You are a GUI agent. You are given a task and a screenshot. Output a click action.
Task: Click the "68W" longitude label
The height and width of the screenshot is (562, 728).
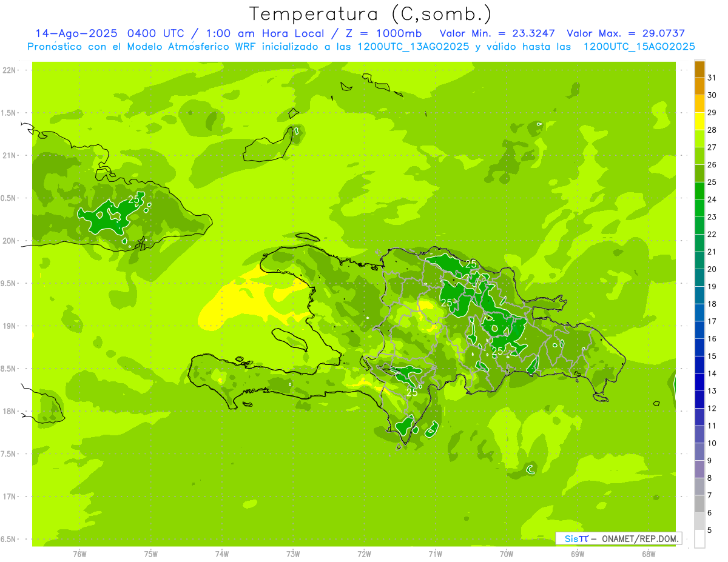[648, 554]
